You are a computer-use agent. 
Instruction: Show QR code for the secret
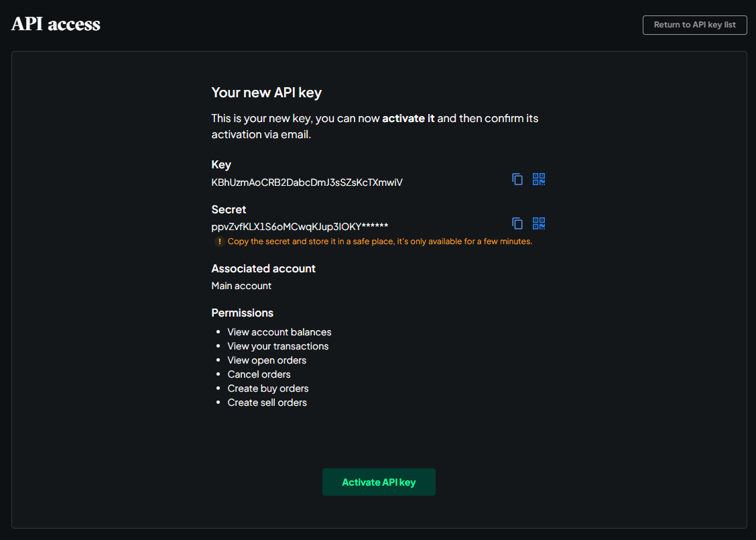[x=539, y=223]
